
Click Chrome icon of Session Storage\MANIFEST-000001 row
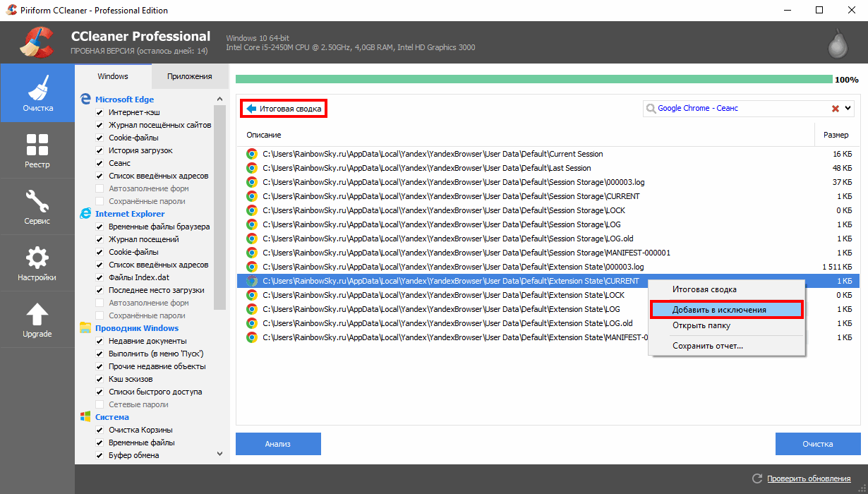pyautogui.click(x=251, y=253)
